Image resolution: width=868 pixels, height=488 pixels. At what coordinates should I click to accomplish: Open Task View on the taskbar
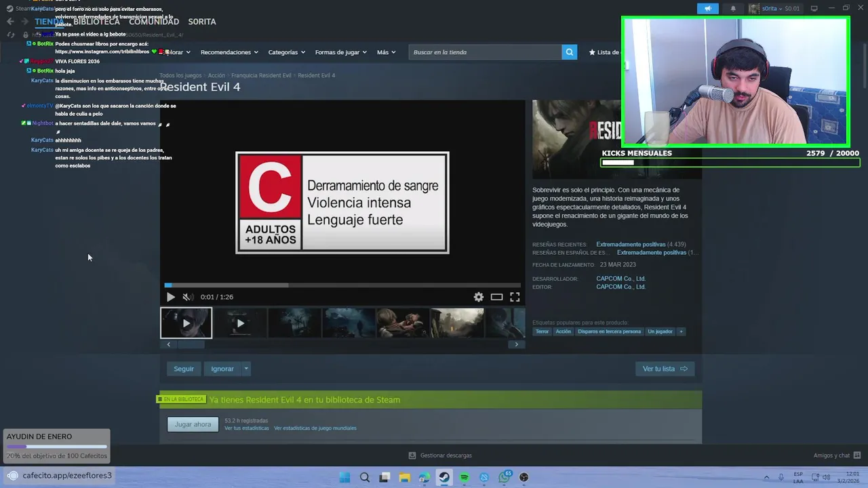[384, 477]
